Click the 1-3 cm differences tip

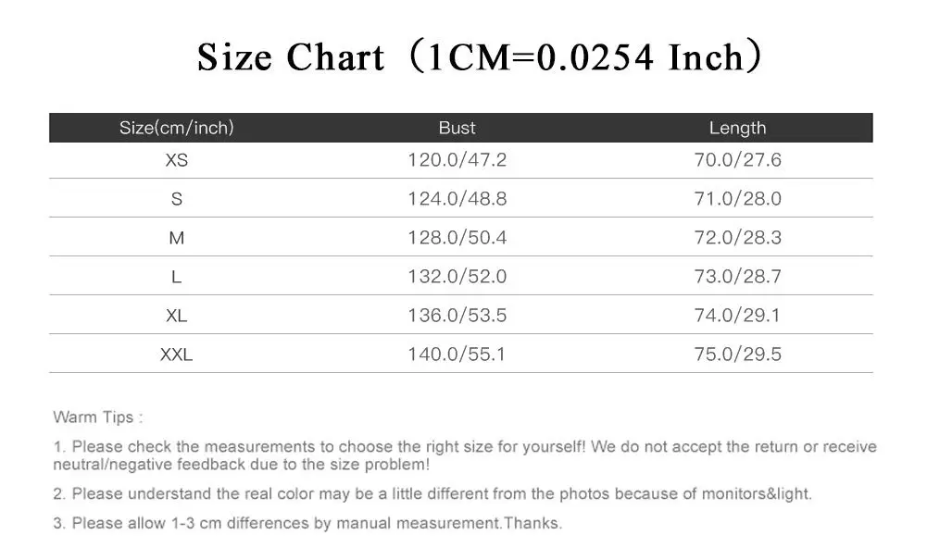coord(307,523)
